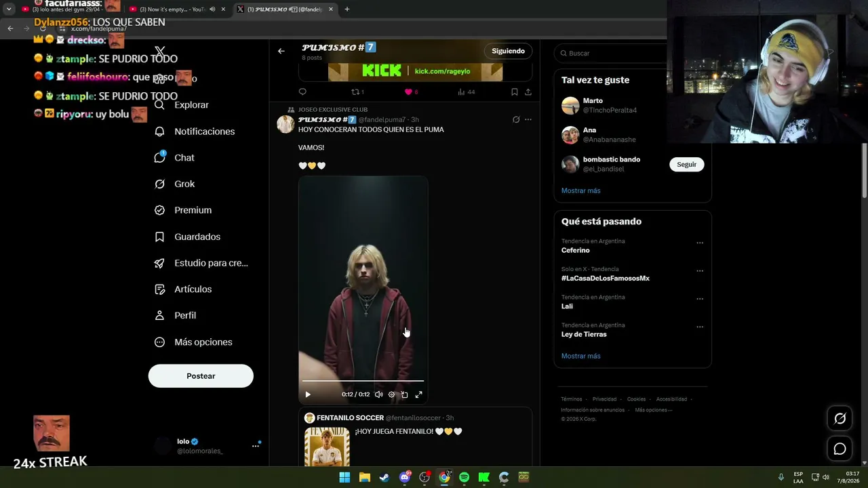Play the video in the post

pyautogui.click(x=308, y=394)
